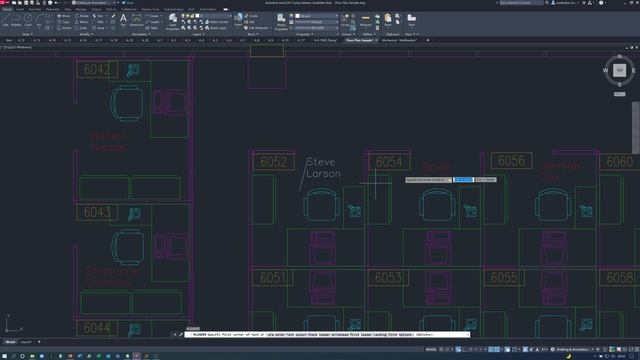Click the Fillet tool
640x360 pixels.
(x=98, y=22)
